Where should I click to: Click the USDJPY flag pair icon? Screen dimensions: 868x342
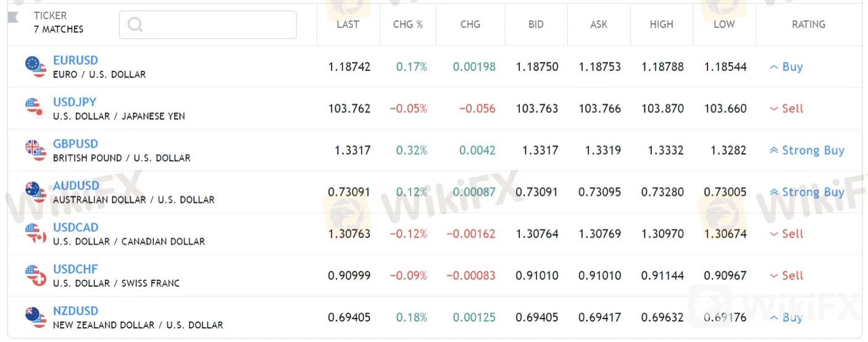pos(35,108)
